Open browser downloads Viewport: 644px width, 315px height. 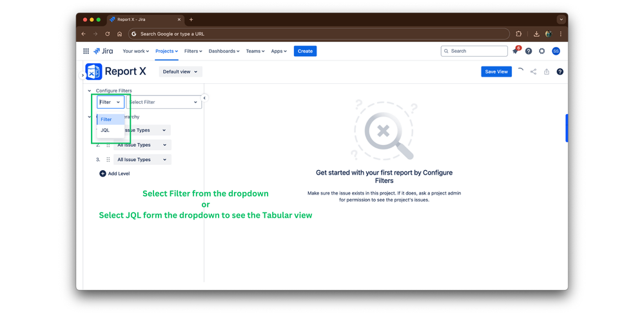tap(536, 34)
